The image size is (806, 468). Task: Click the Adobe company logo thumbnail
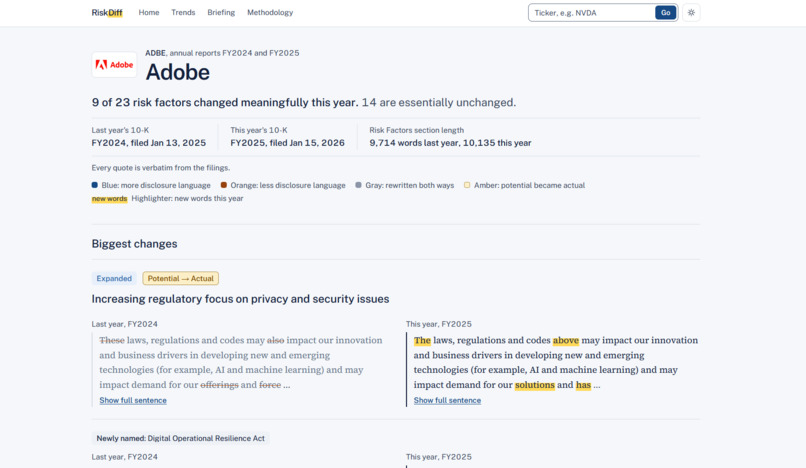114,65
